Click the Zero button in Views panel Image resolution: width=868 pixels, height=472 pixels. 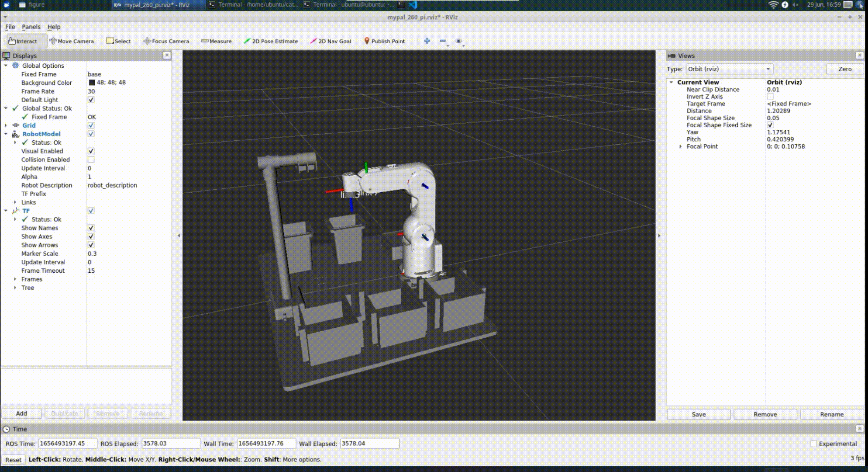(x=844, y=69)
